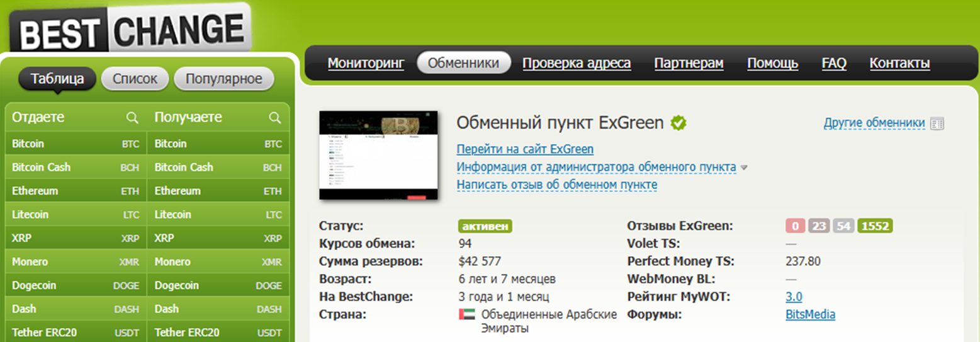This screenshot has width=980, height=342.
Task: Open the Помощь menu item
Action: tap(772, 63)
